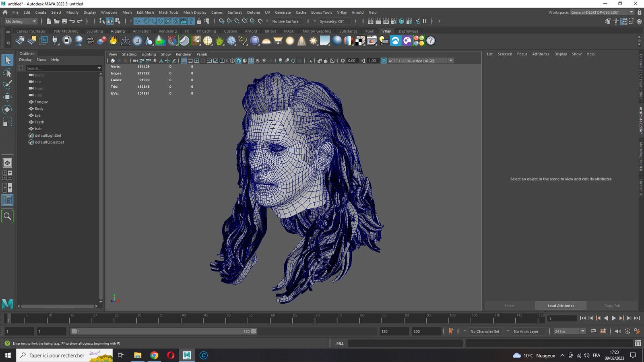This screenshot has width=644, height=362.
Task: Select the Scale tool
Action: point(7,122)
